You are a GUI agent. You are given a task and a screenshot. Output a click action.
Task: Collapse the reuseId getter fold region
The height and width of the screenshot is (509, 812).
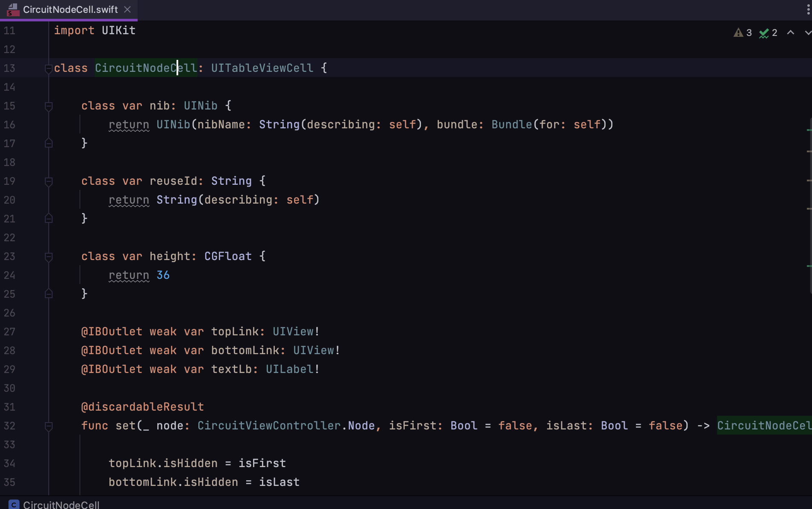tap(48, 181)
